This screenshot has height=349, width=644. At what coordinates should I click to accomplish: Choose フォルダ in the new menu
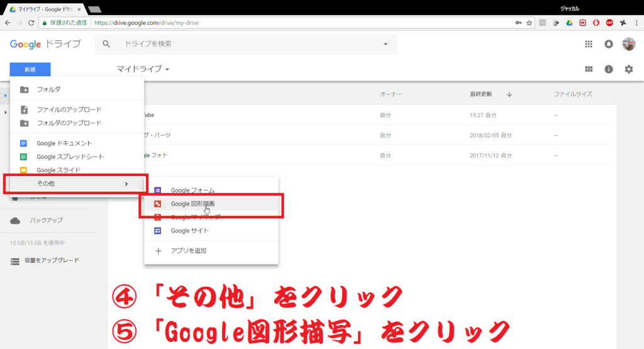click(x=77, y=89)
